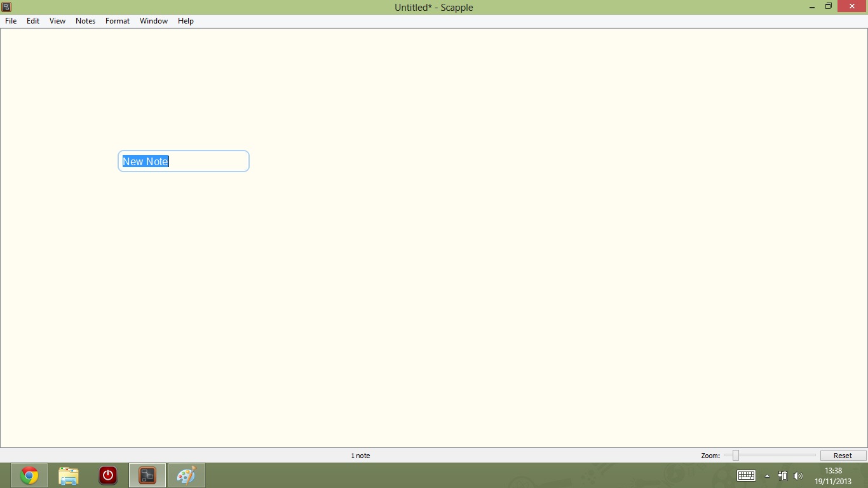The width and height of the screenshot is (868, 488).
Task: Open the Format menu
Action: pyautogui.click(x=118, y=21)
